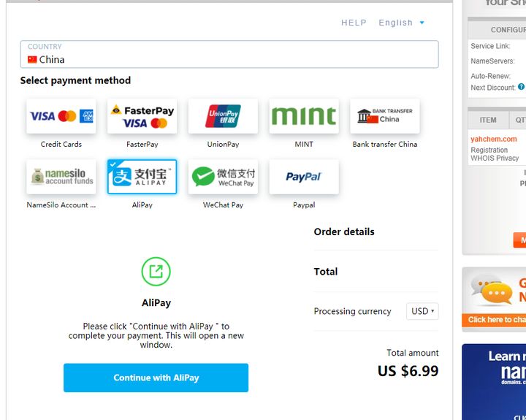The image size is (526, 420).
Task: Choose the FasterPay payment option
Action: tap(142, 116)
